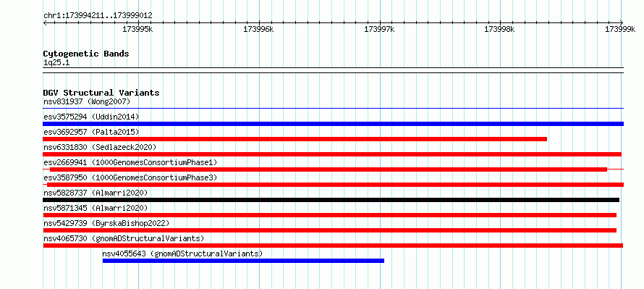Viewport: 644px width, 289px height.
Task: Select the esv3575294 (Uddin2014) blue bar
Action: click(x=333, y=124)
